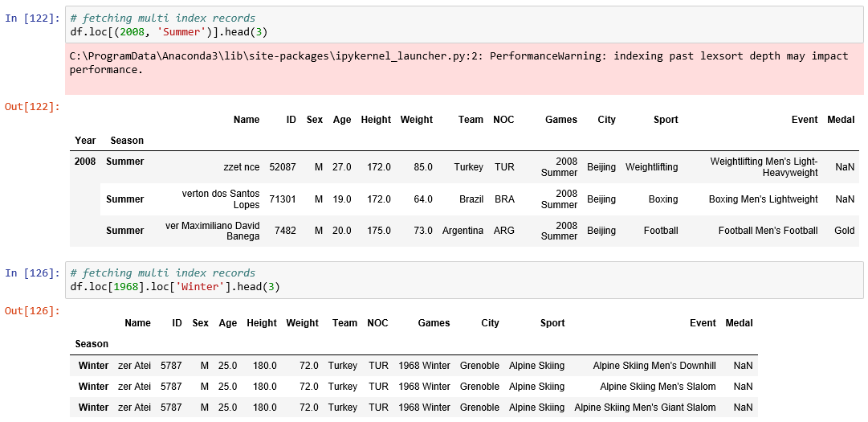Click ID value 52087 in first table
The width and height of the screenshot is (868, 422).
click(283, 167)
